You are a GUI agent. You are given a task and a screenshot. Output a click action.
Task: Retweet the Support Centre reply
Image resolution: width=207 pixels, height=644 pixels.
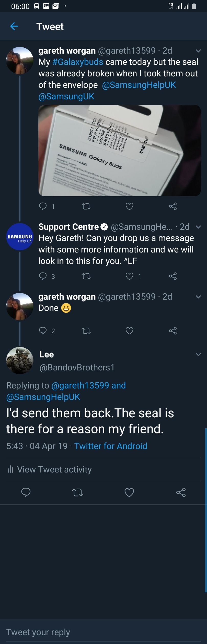(x=86, y=276)
